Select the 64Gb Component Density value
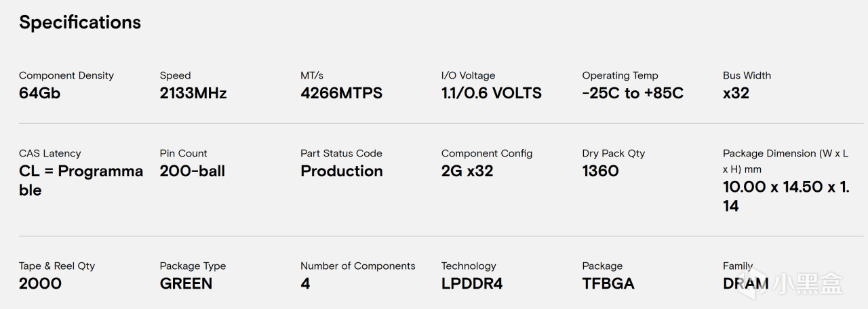The width and height of the screenshot is (868, 309). click(x=39, y=94)
